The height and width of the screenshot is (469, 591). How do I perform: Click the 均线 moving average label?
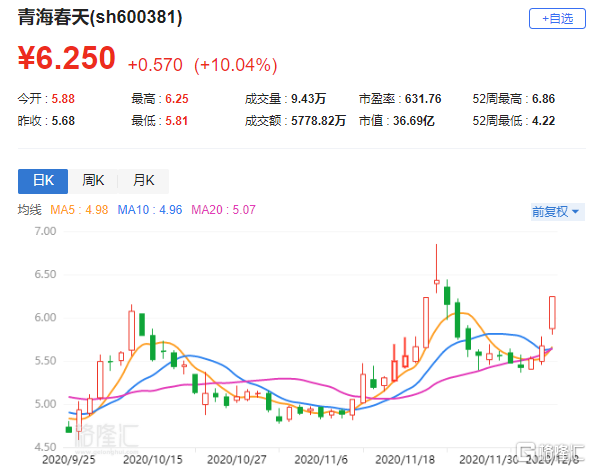[x=29, y=210]
